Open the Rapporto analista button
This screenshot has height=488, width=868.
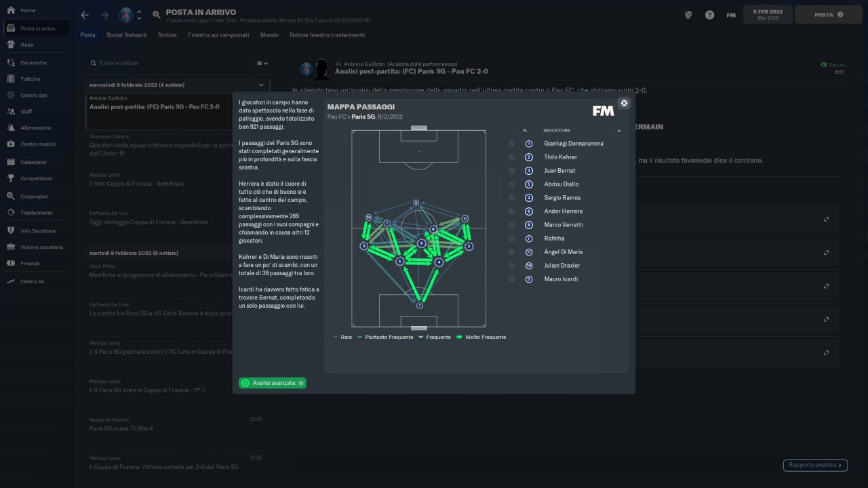click(815, 465)
